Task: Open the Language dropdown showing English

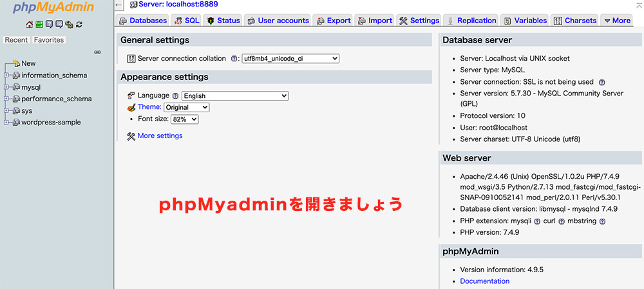Action: point(235,96)
